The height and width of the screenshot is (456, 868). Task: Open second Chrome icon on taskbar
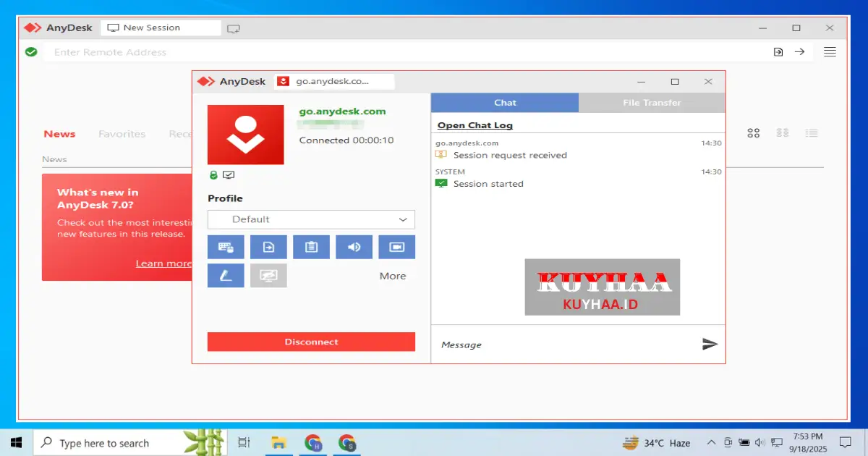pos(347,442)
